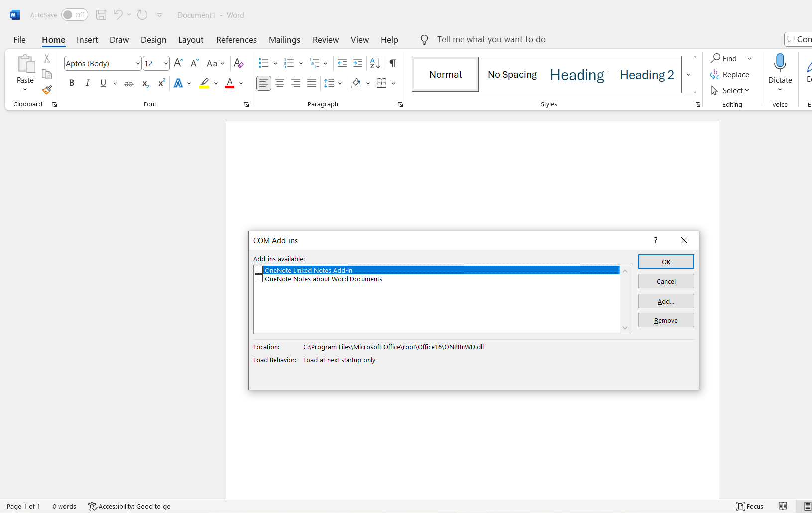
Task: Open the font size dropdown
Action: click(x=166, y=63)
